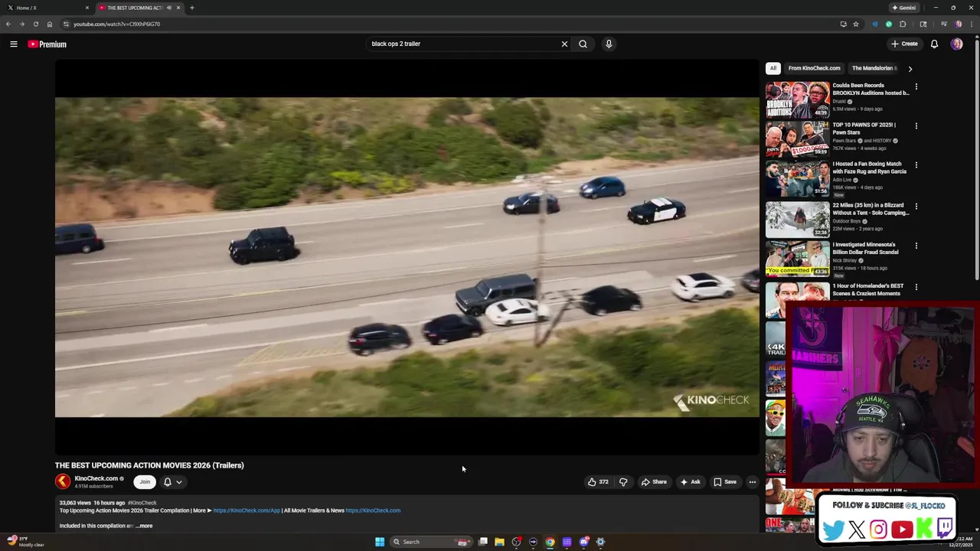Viewport: 980px width, 551px height.
Task: Open Google Chrome from the taskbar
Action: [550, 542]
